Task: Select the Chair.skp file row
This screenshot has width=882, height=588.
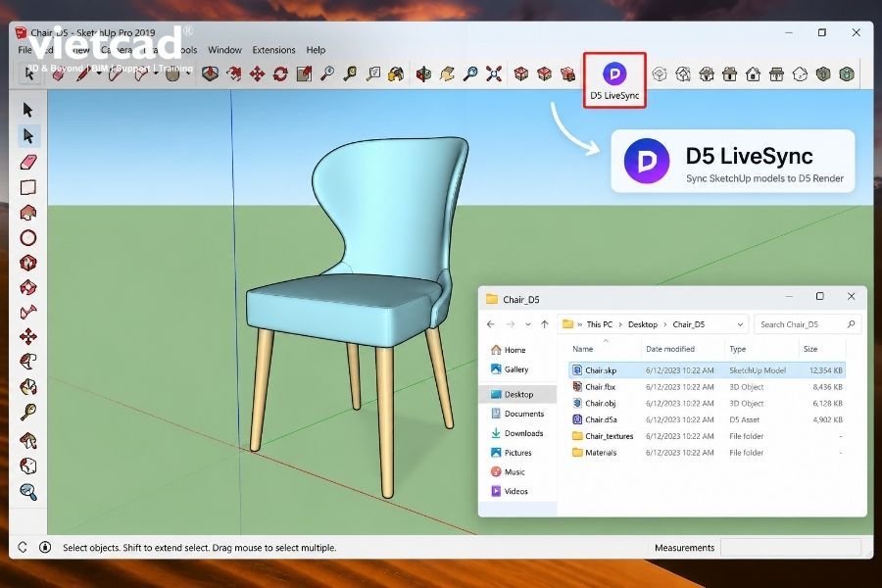Action: [x=707, y=370]
